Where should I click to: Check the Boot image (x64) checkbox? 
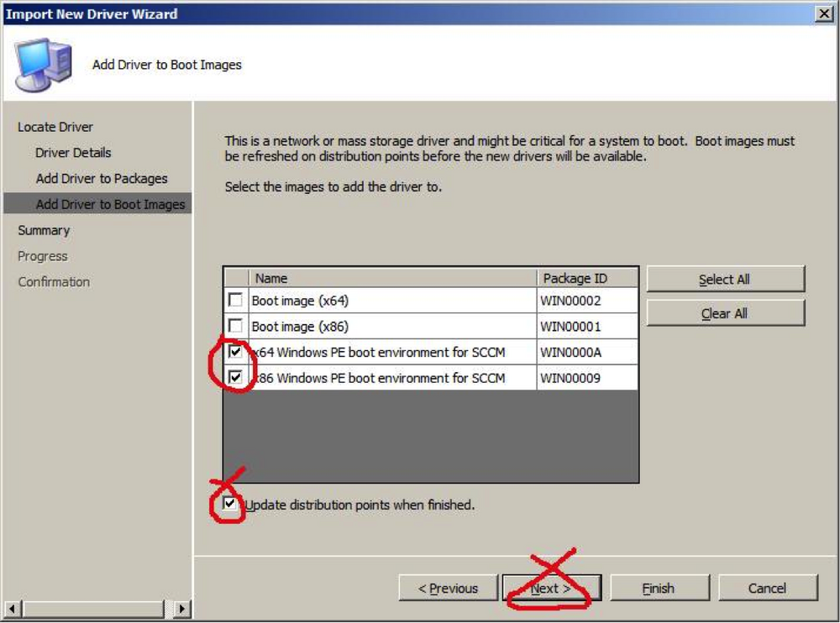pyautogui.click(x=235, y=300)
